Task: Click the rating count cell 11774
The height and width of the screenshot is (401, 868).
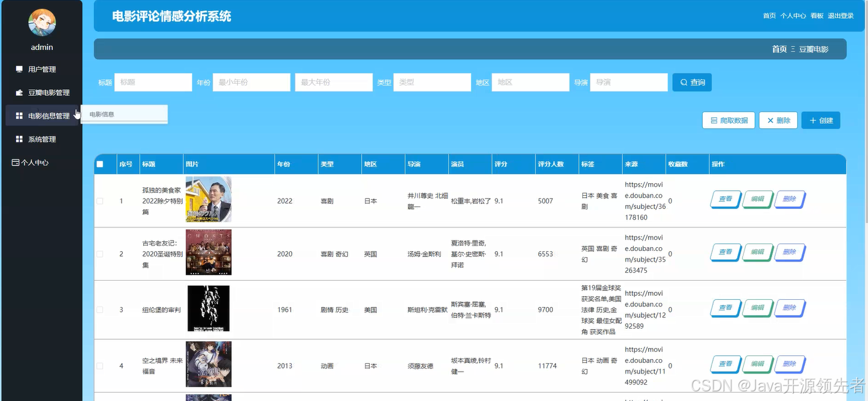Action: (x=548, y=366)
